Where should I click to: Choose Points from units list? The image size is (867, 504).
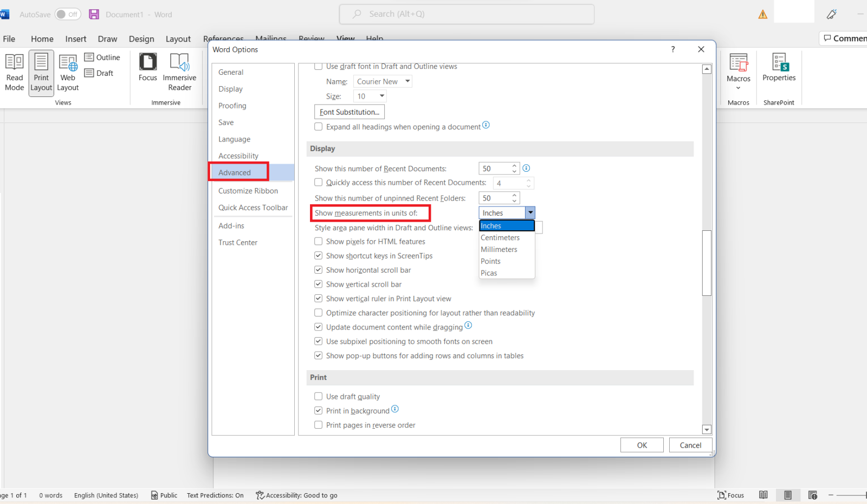coord(507,261)
